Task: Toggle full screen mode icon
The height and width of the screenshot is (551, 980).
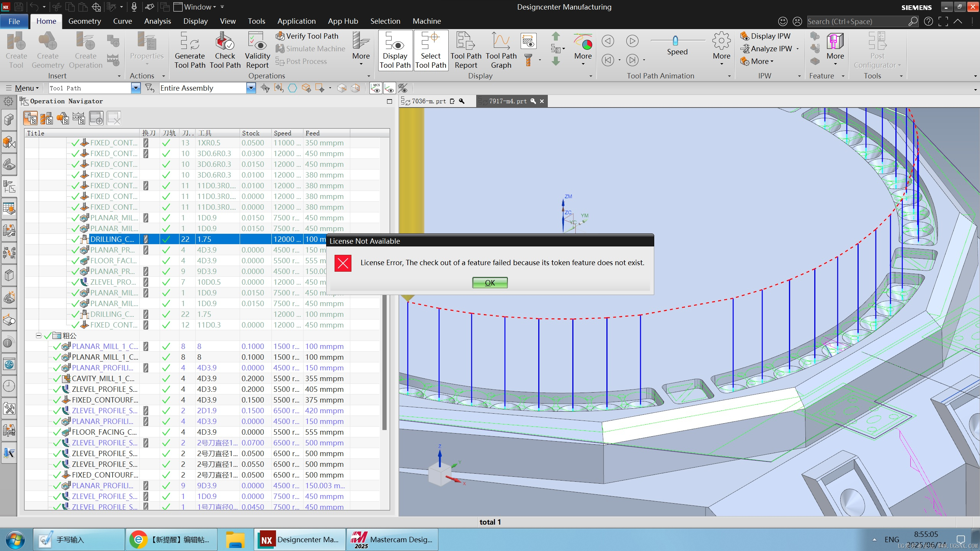Action: (x=943, y=21)
